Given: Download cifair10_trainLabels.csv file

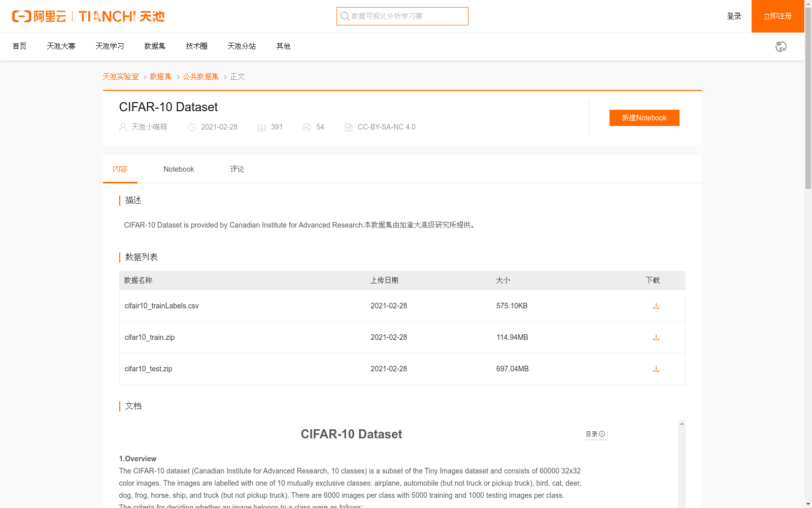Looking at the screenshot, I should pyautogui.click(x=656, y=306).
